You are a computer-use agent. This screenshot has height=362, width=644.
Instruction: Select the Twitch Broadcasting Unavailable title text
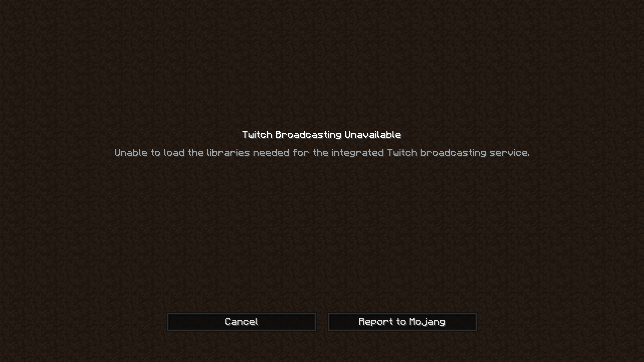click(322, 135)
